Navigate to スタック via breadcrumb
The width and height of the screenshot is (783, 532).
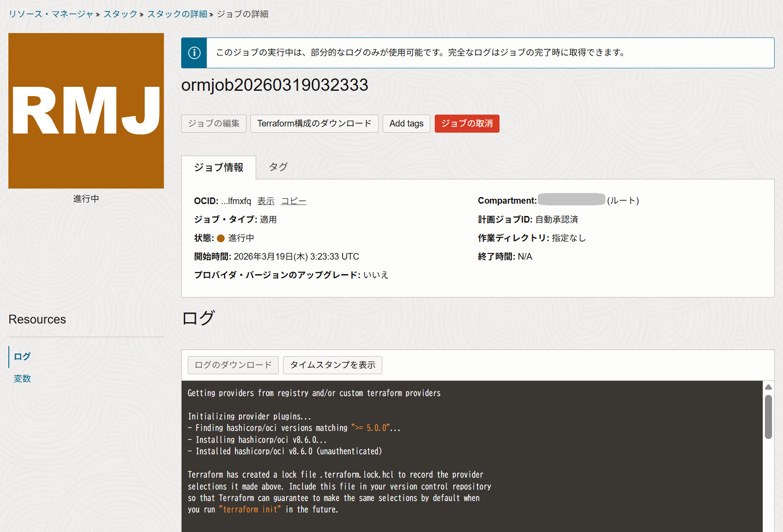click(x=119, y=14)
